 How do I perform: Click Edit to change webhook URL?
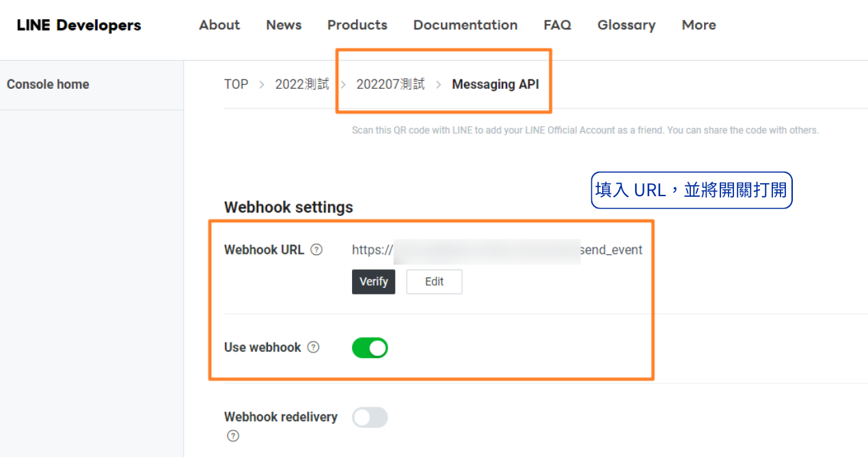coord(434,282)
